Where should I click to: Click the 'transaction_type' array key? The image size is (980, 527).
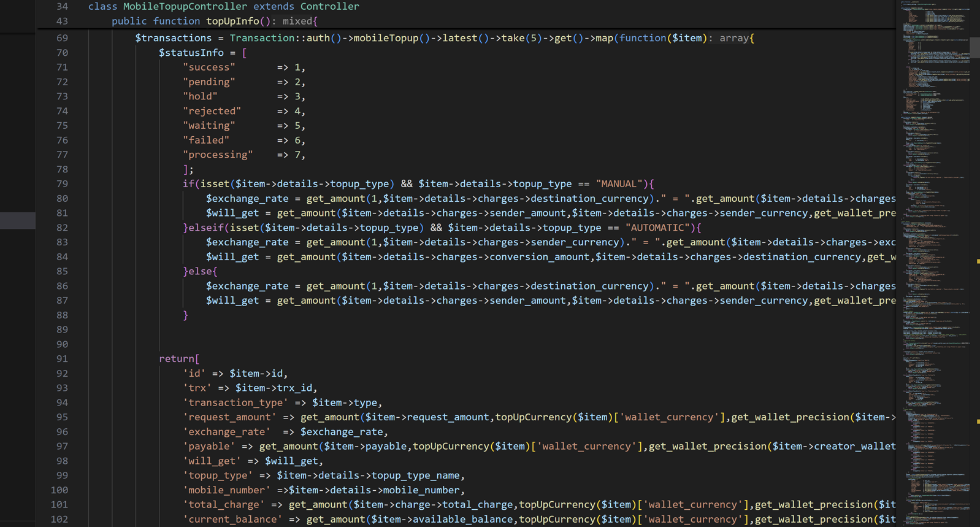coord(235,402)
